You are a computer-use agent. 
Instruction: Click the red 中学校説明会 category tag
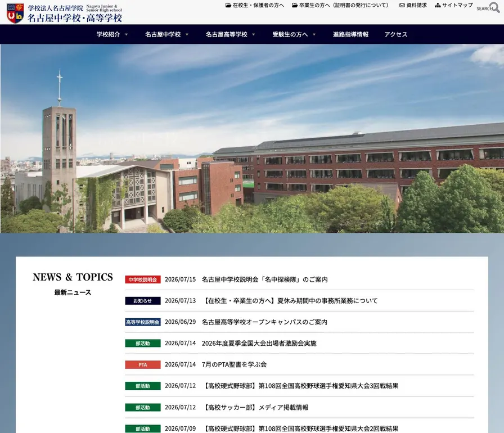click(x=143, y=279)
